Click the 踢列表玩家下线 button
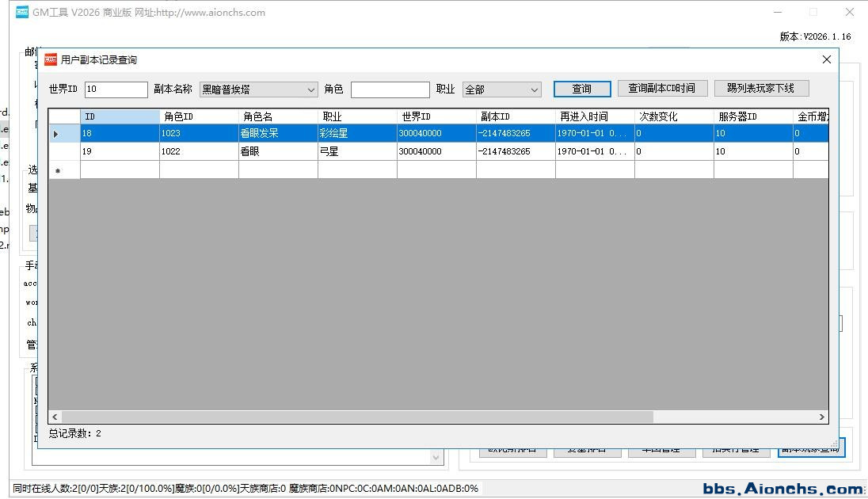The width and height of the screenshot is (868, 499). point(760,89)
